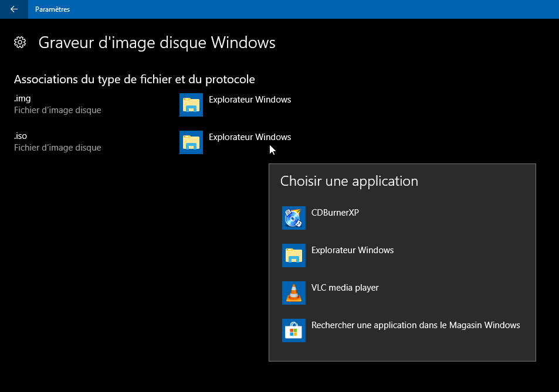Click the Explorer icon for .img association
Image resolution: width=559 pixels, height=392 pixels.
pos(191,105)
